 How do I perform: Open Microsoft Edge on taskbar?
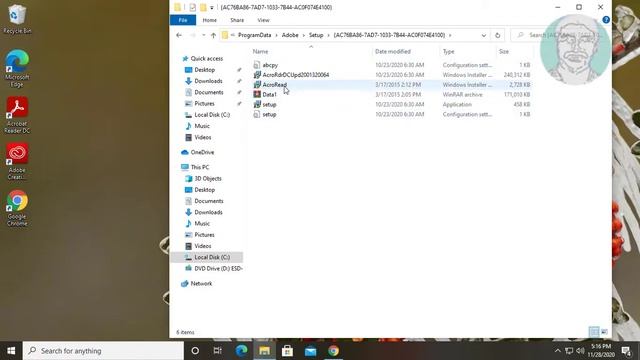(x=241, y=351)
